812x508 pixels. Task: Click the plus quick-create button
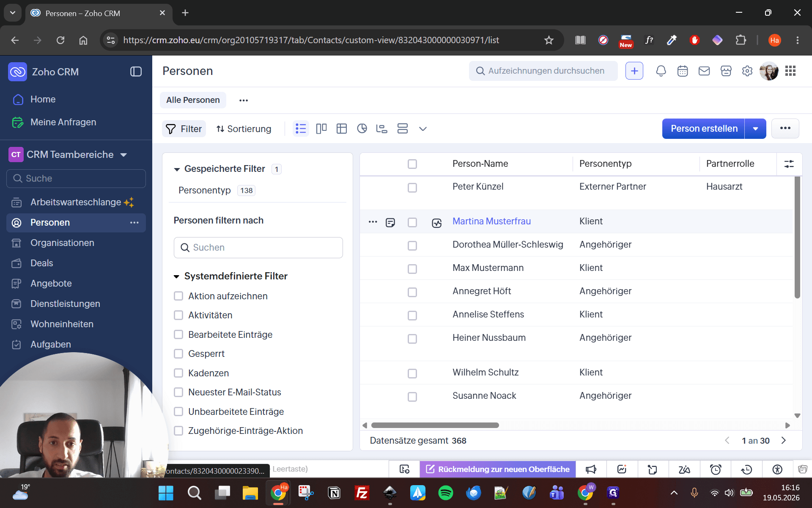tap(634, 71)
